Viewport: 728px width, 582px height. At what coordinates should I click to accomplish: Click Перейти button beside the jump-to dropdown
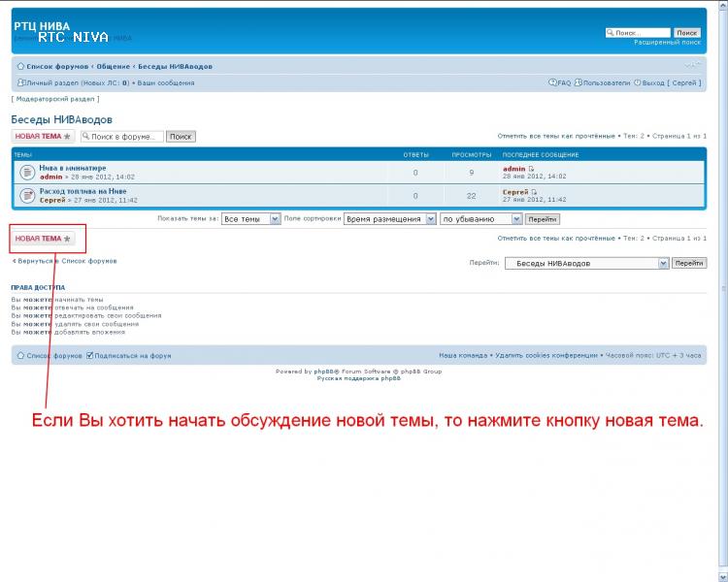click(x=689, y=263)
